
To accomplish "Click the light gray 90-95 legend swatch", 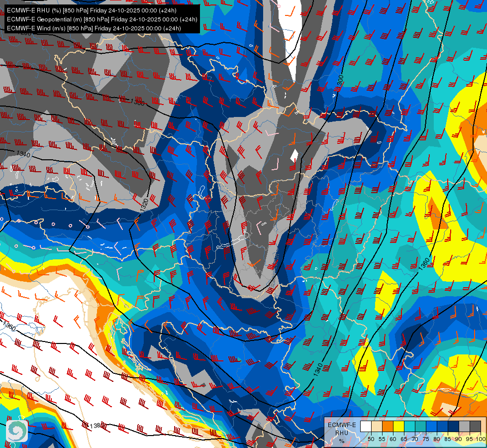I will tap(464, 426).
